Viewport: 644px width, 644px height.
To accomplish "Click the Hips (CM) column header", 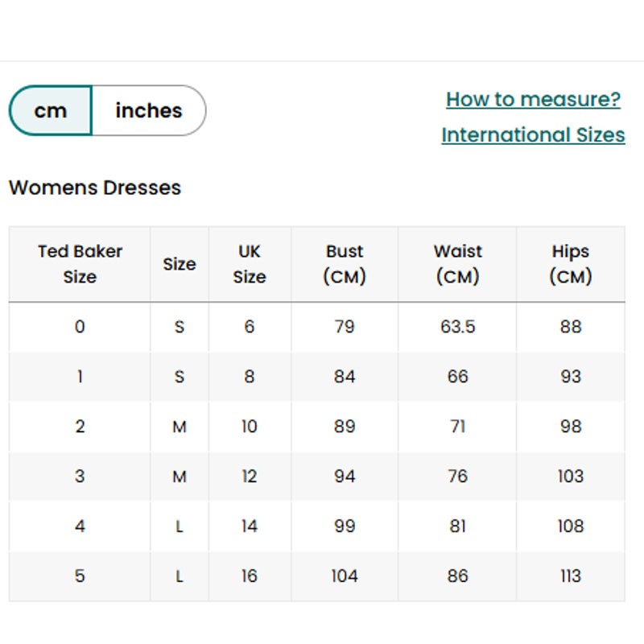I will [x=571, y=264].
